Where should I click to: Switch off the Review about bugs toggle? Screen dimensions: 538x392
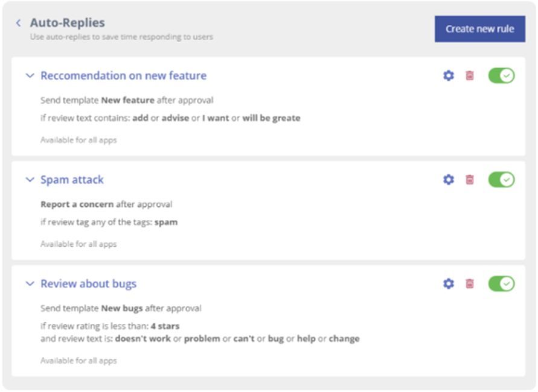[x=501, y=283]
